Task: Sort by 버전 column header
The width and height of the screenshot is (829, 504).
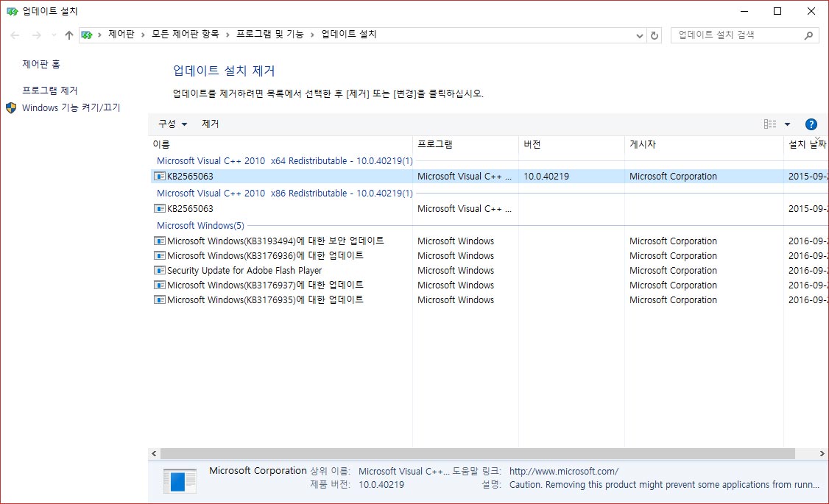Action: [x=571, y=144]
